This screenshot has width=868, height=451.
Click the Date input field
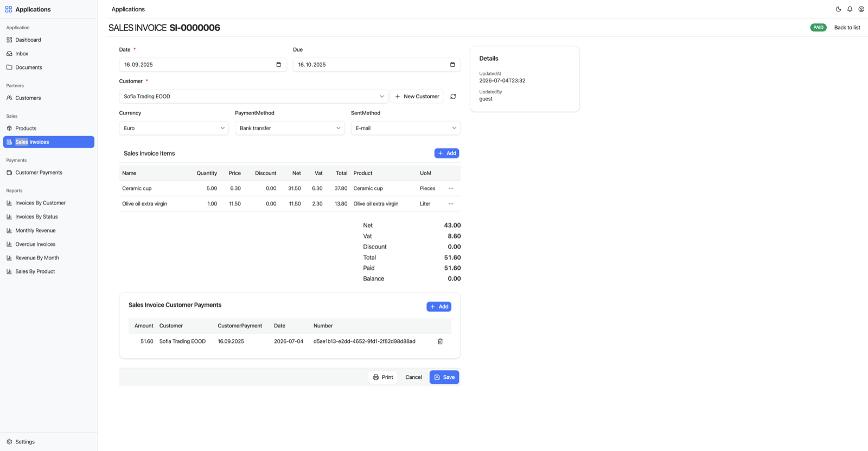[x=203, y=65]
